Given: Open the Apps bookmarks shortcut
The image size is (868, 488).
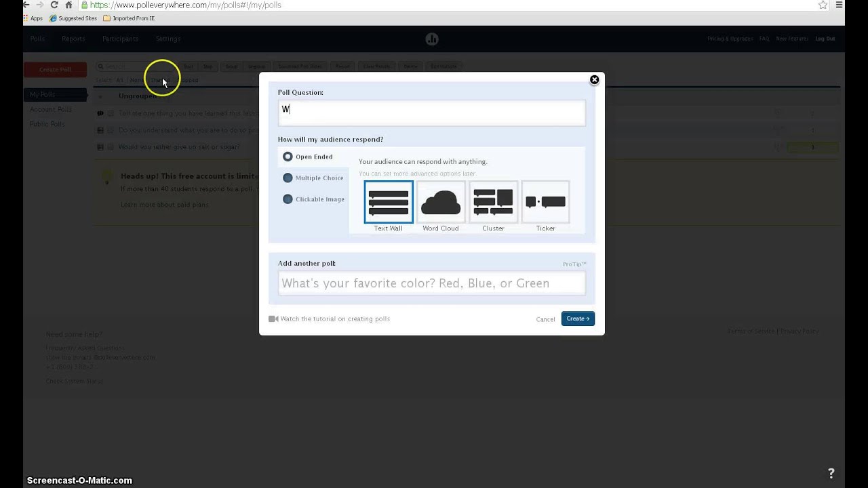Looking at the screenshot, I should (33, 18).
